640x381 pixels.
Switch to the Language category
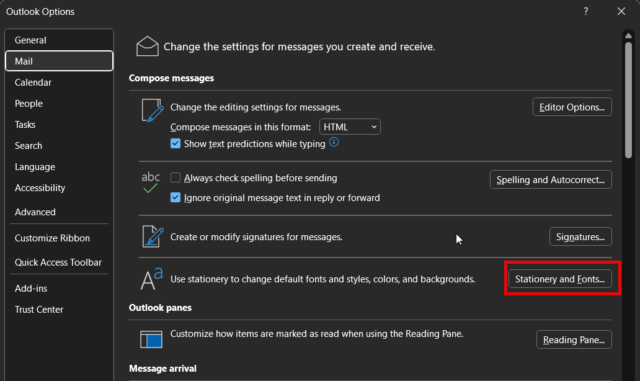[59, 167]
